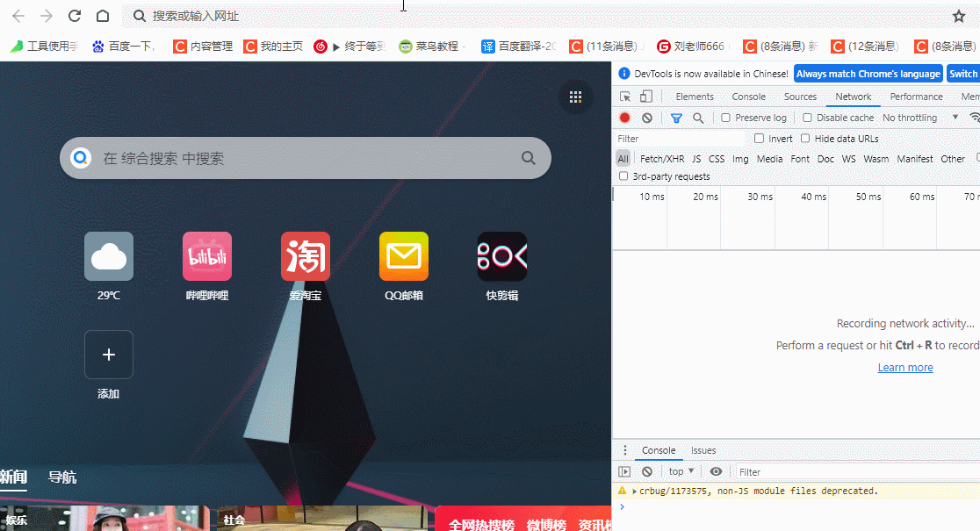Viewport: 980px width, 531px height.
Task: Click the Switch DevTools language button
Action: point(963,74)
